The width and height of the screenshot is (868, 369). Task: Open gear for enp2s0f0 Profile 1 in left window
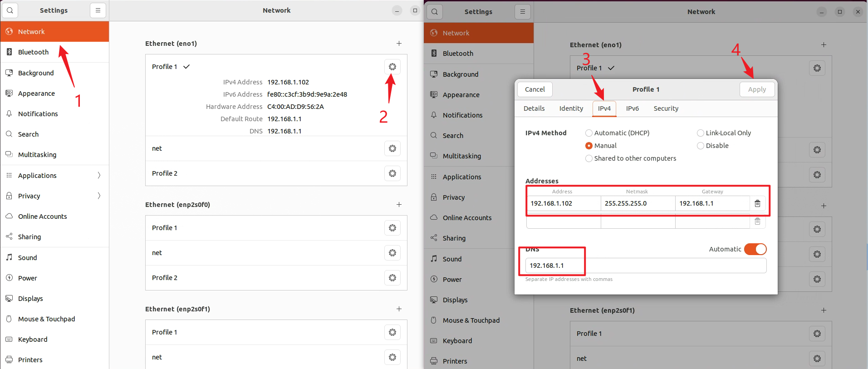tap(392, 228)
